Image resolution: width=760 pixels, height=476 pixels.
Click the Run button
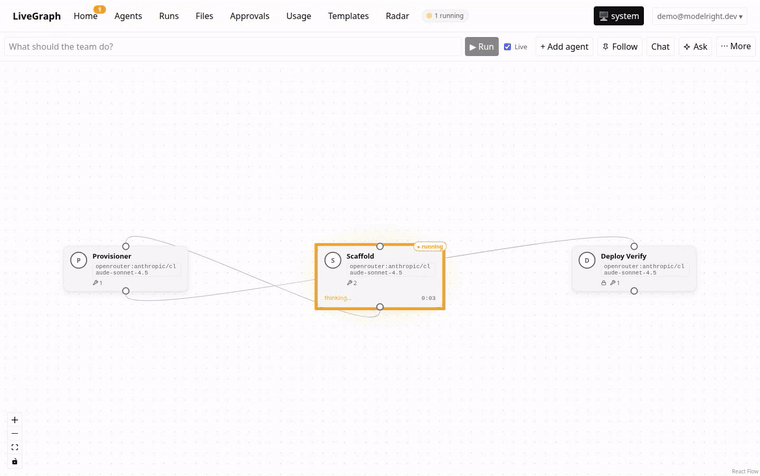[482, 47]
